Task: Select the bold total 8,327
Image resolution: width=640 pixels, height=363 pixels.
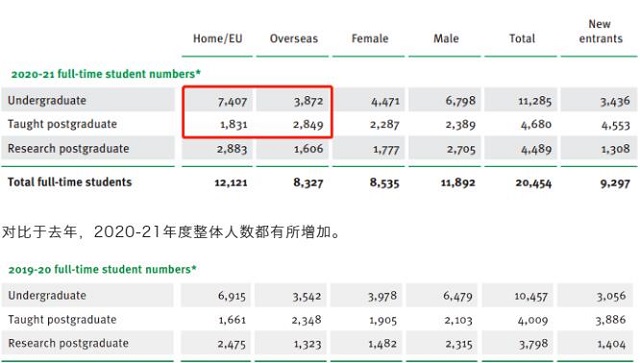Action: [308, 183]
